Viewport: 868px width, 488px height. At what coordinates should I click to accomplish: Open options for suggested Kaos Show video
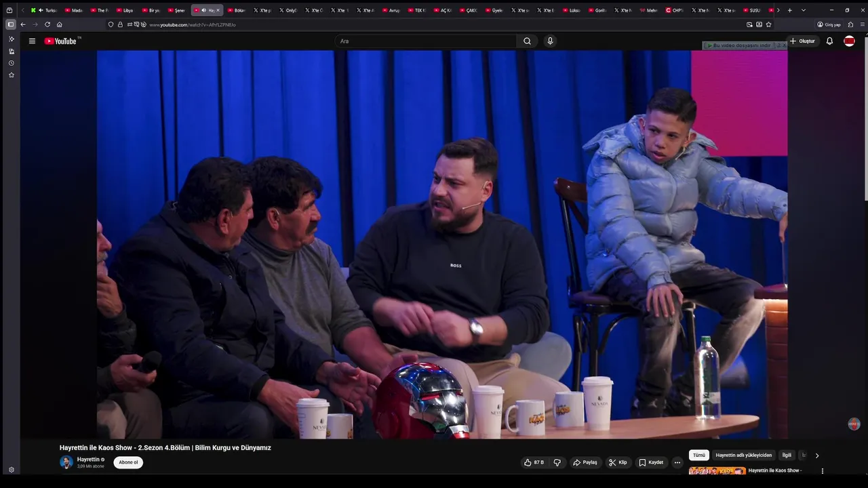(823, 471)
